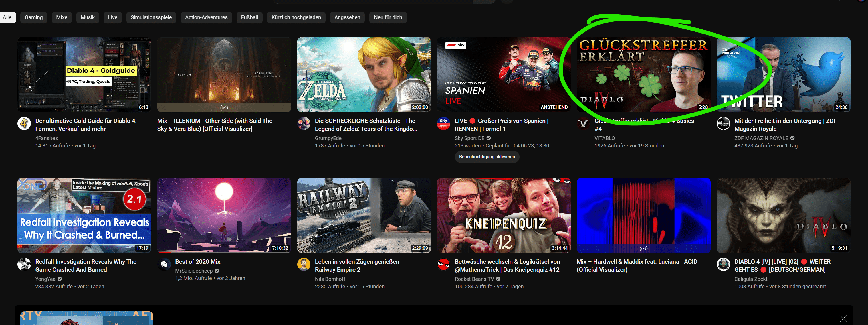Image resolution: width=868 pixels, height=325 pixels.
Task: Open the Kneipenquiz 12 thumbnail
Action: 504,215
